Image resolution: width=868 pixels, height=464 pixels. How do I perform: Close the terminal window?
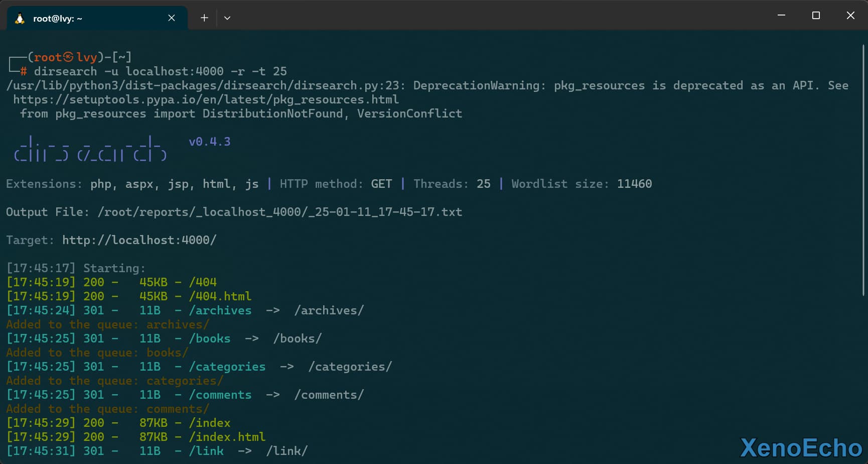pos(850,16)
